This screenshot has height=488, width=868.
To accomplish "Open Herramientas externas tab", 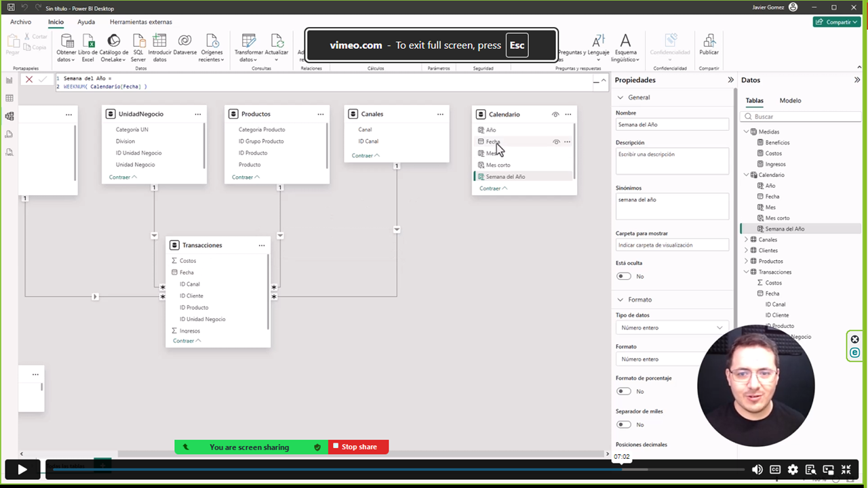I will pyautogui.click(x=141, y=22).
